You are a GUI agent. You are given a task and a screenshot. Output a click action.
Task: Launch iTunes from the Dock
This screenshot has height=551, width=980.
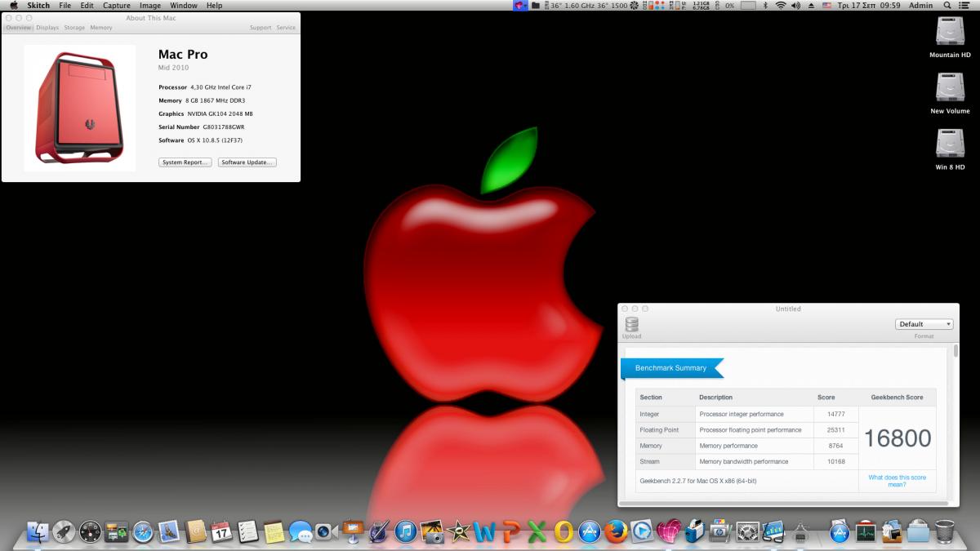[x=406, y=532]
